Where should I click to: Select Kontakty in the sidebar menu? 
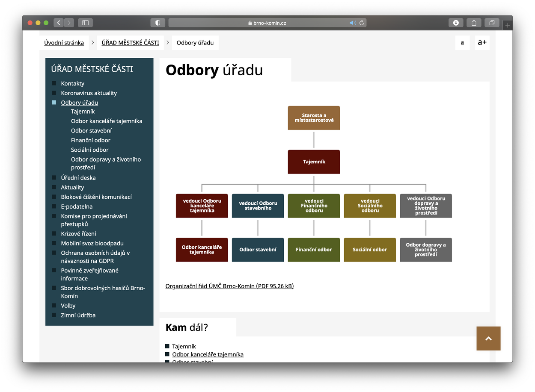(x=72, y=83)
